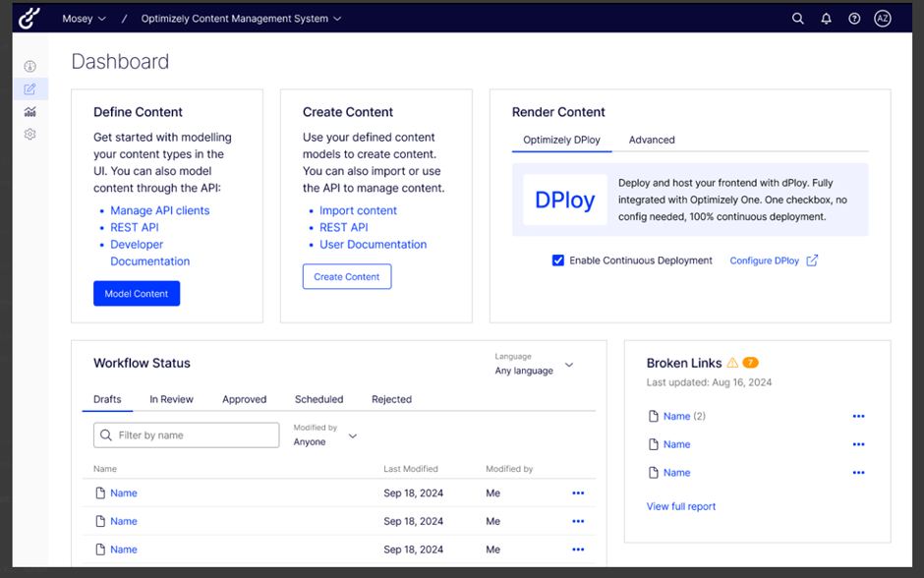The height and width of the screenshot is (578, 924).
Task: Switch to the Advanced tab
Action: [652, 140]
